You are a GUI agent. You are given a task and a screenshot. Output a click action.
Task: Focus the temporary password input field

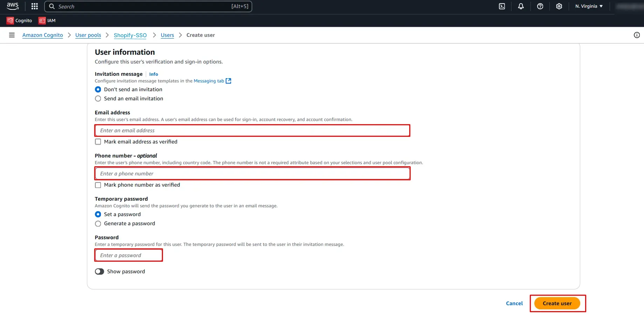pyautogui.click(x=129, y=255)
